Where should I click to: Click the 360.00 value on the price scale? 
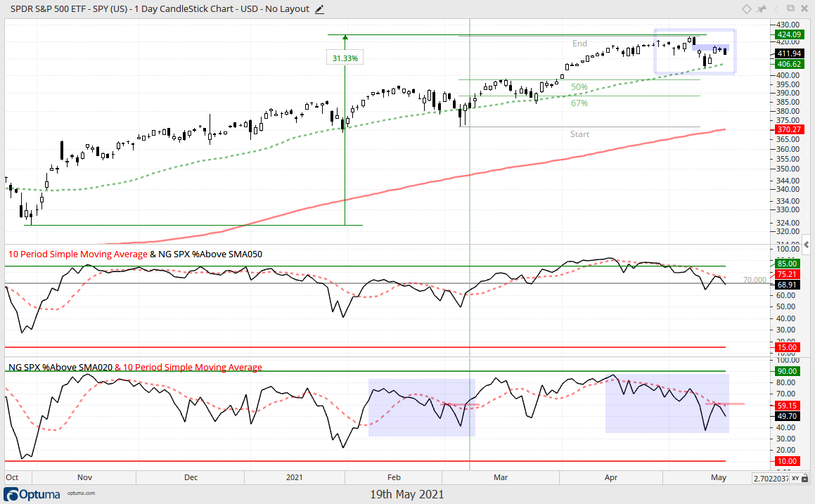788,149
